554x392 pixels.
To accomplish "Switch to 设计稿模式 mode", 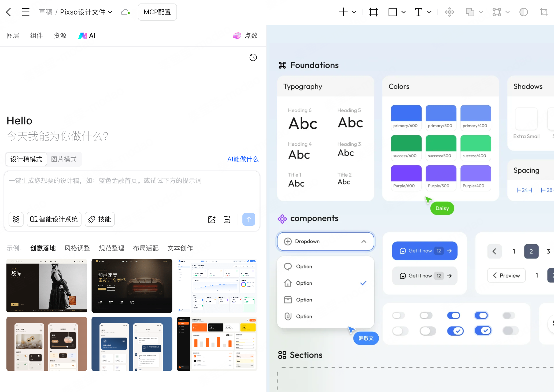I will pos(26,159).
